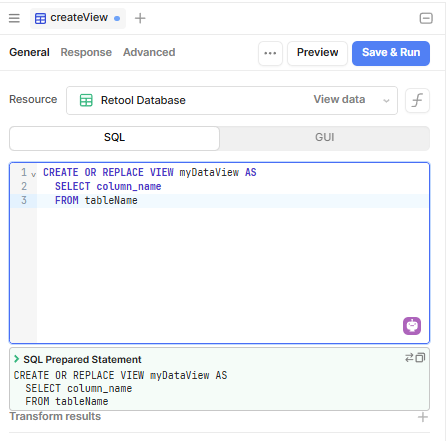Click the function fx icon beside Resource
Image resolution: width=446 pixels, height=441 pixels.
[417, 100]
